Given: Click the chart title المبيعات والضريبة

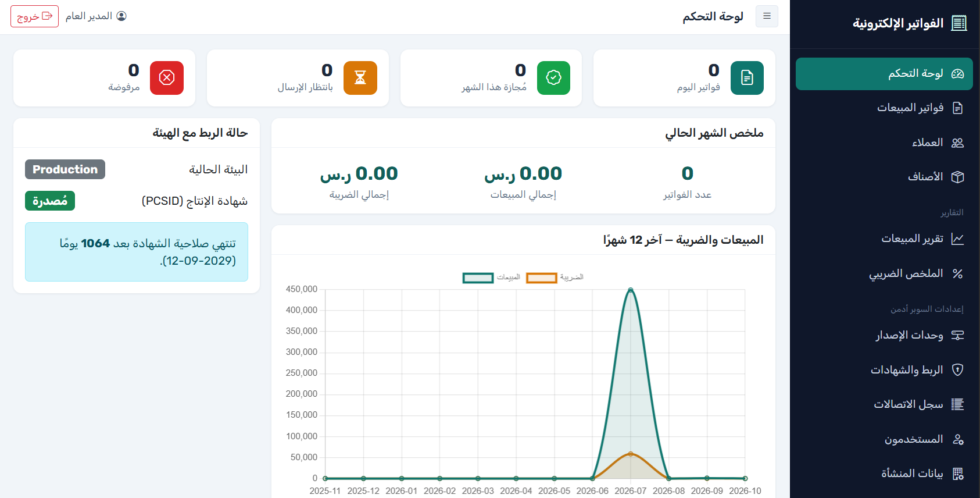Looking at the screenshot, I should coord(684,240).
